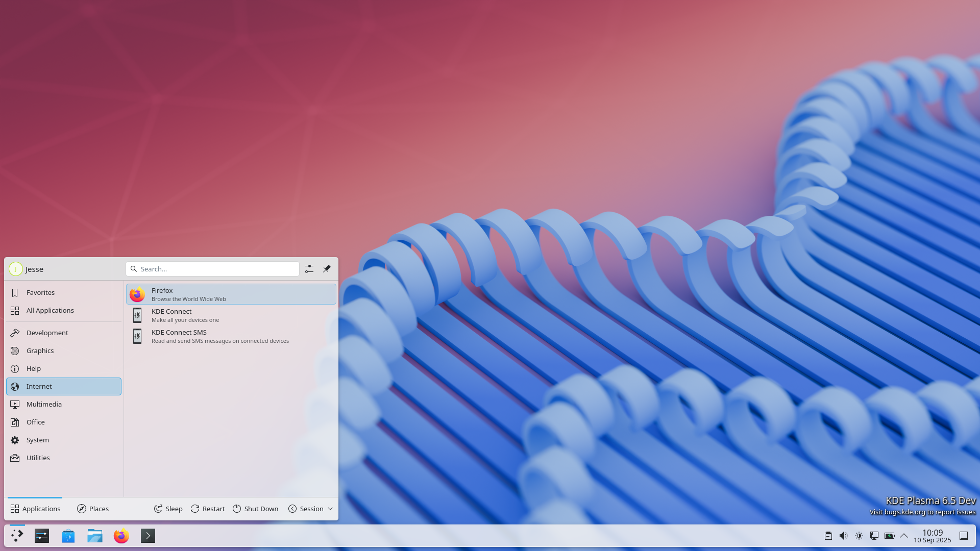Open the network connections tray icon

tap(874, 536)
